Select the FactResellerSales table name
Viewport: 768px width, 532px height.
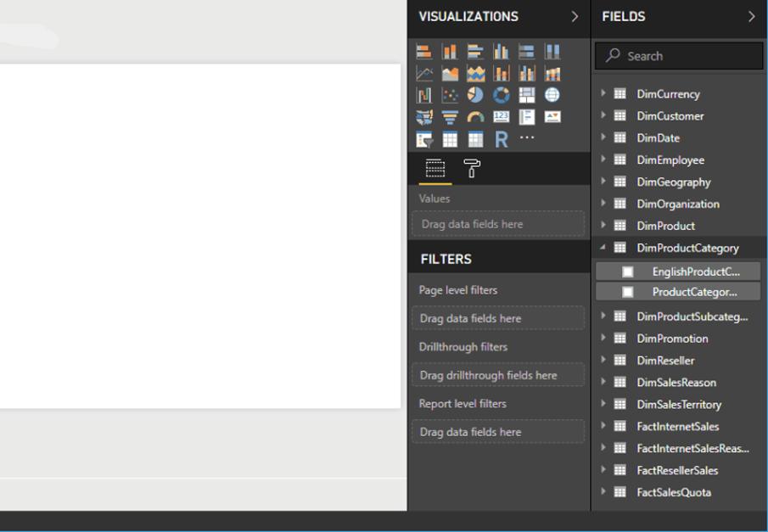677,471
